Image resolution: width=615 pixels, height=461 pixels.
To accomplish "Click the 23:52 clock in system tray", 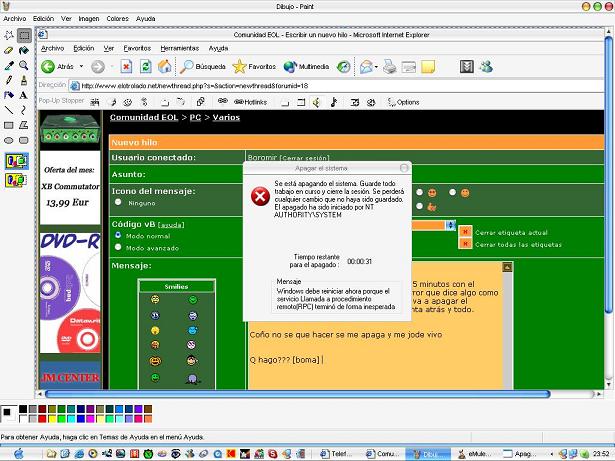I will pyautogui.click(x=601, y=454).
